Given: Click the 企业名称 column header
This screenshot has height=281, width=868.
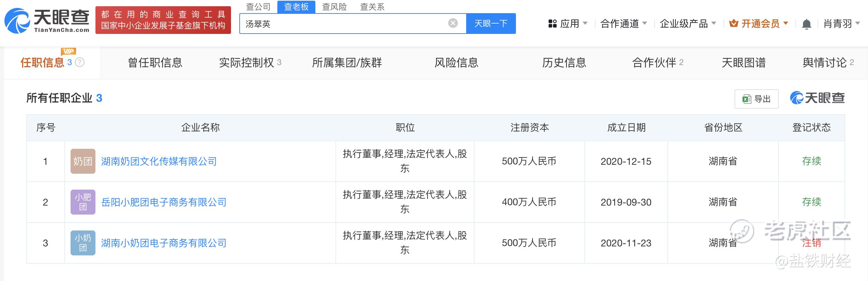Looking at the screenshot, I should tap(200, 128).
